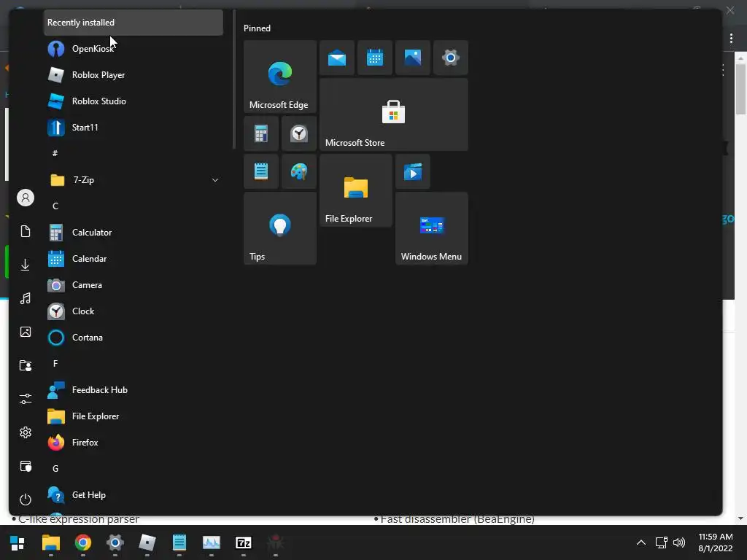Click the Windows Start button on taskbar
This screenshot has height=560, width=747.
pyautogui.click(x=18, y=542)
